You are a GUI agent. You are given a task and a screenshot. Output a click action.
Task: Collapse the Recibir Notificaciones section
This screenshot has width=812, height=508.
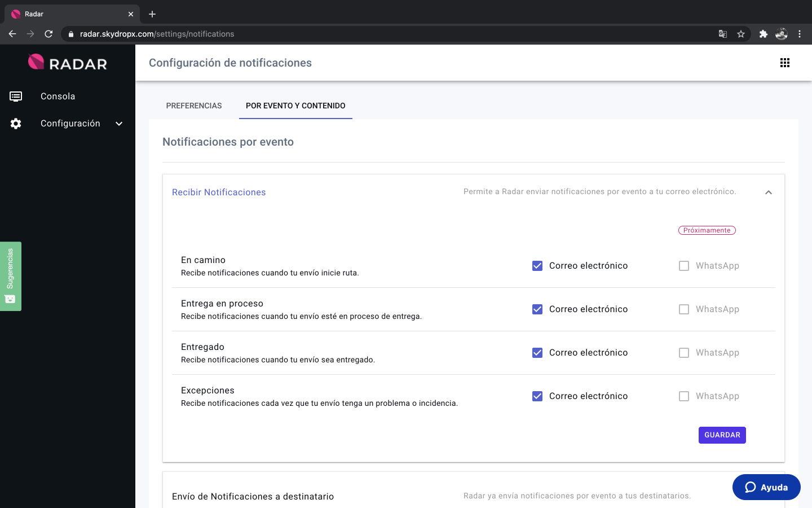click(768, 192)
